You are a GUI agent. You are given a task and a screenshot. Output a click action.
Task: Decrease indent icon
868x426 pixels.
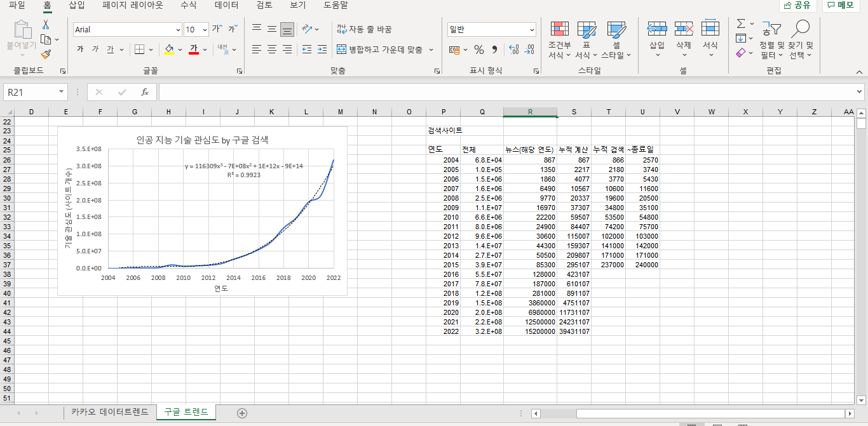click(307, 49)
